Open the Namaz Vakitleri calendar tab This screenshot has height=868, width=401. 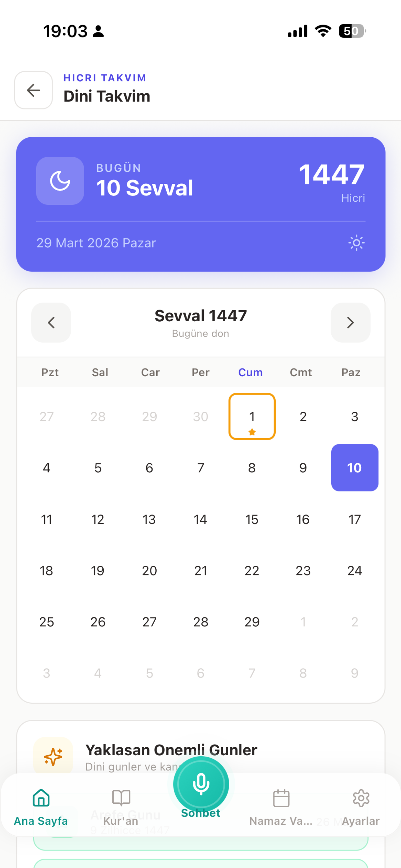pyautogui.click(x=281, y=807)
